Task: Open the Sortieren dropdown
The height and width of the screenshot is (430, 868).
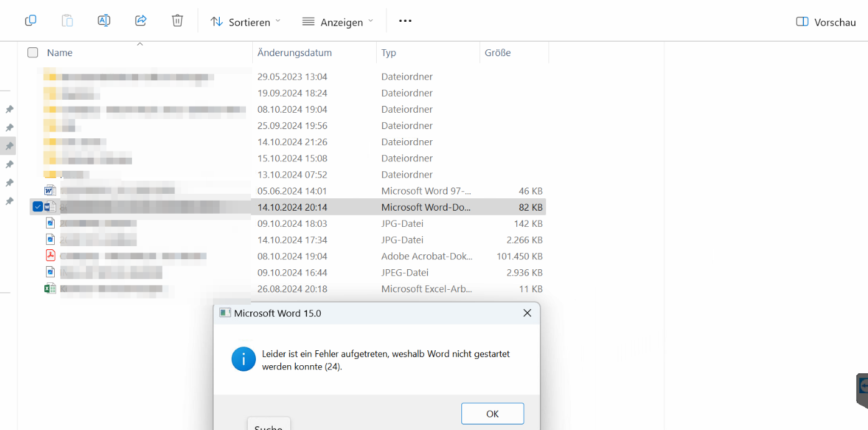Action: [x=245, y=22]
